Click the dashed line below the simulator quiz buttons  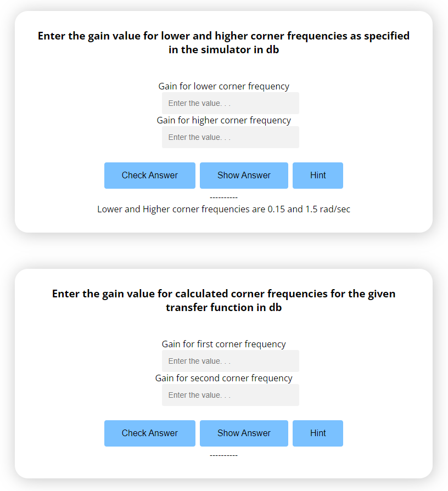pyautogui.click(x=223, y=197)
